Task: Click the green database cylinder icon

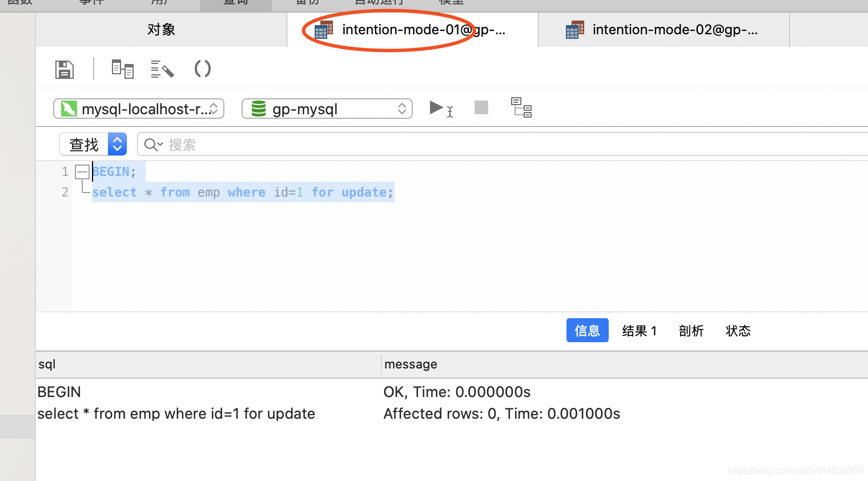Action: [259, 109]
